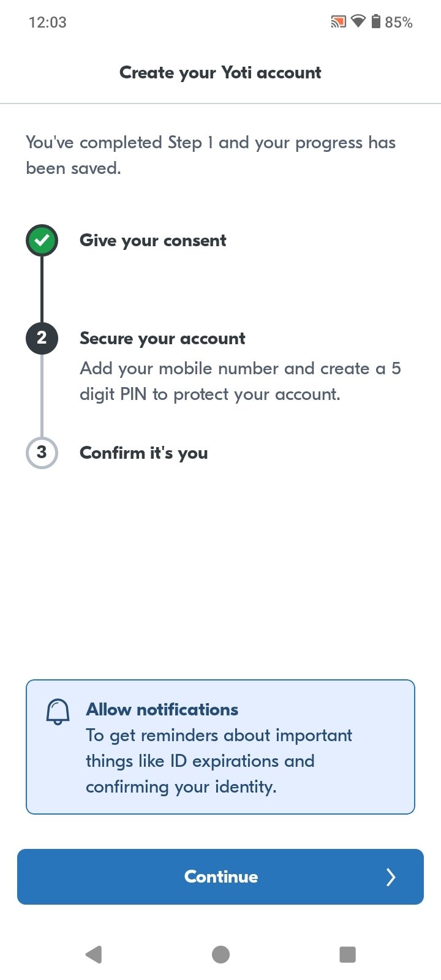Viewport: 441px width, 980px height.
Task: Tap the mobile number and PIN description
Action: coord(240,381)
